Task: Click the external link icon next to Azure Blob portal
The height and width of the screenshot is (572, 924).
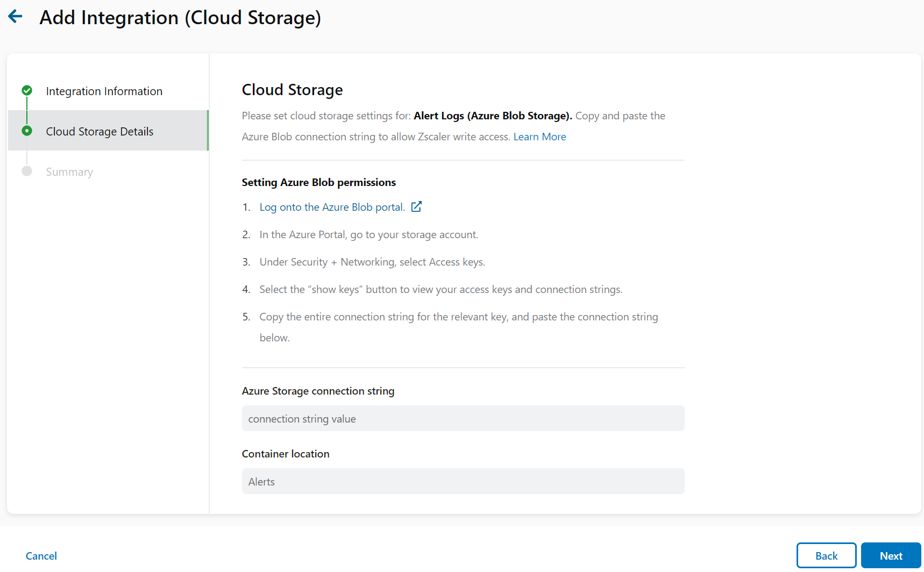Action: (416, 206)
